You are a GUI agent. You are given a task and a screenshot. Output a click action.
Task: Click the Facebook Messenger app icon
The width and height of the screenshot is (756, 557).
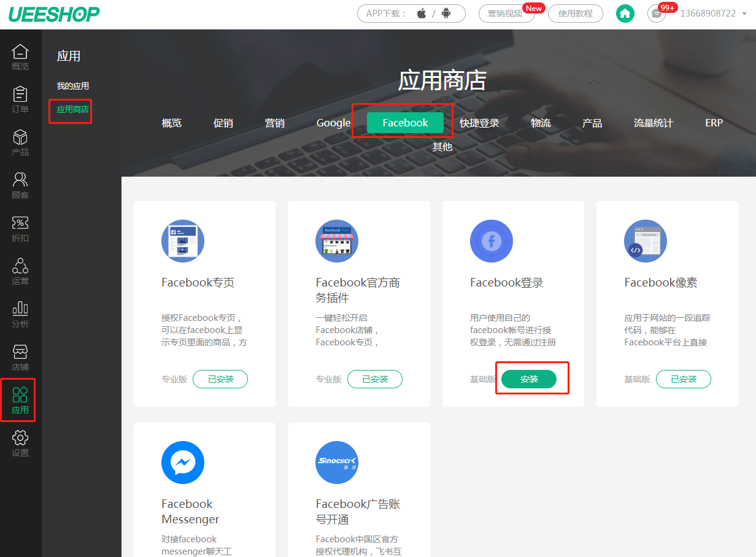[183, 463]
